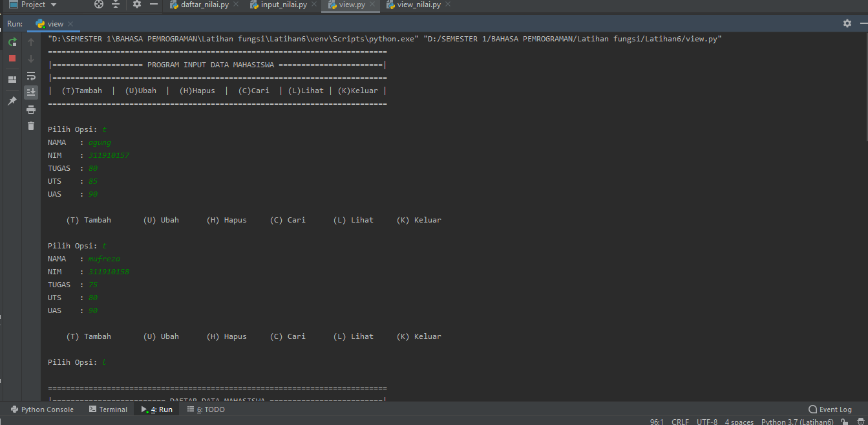The image size is (868, 425).
Task: Hide the Run tool window
Action: (x=863, y=23)
